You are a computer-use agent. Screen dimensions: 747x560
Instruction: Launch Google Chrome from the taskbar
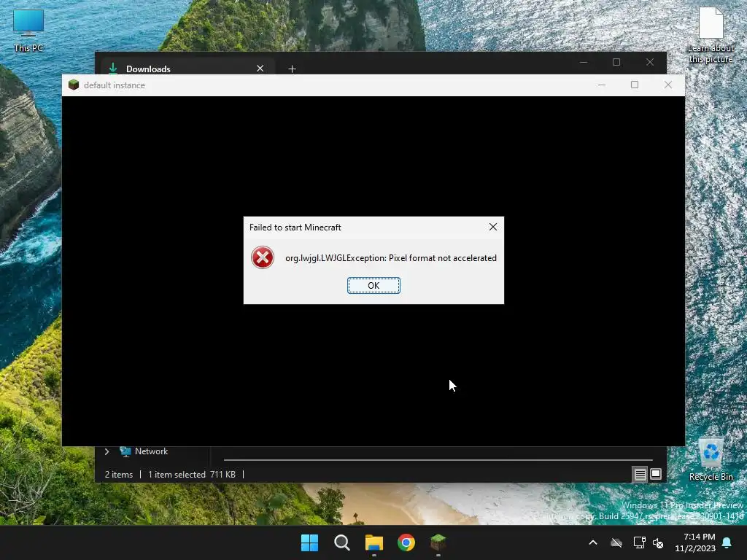pyautogui.click(x=406, y=542)
